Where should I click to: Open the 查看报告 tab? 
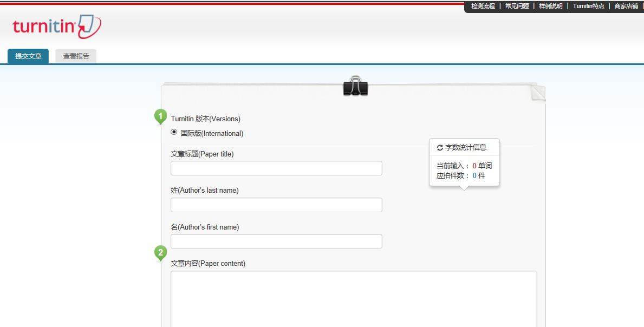pyautogui.click(x=76, y=56)
